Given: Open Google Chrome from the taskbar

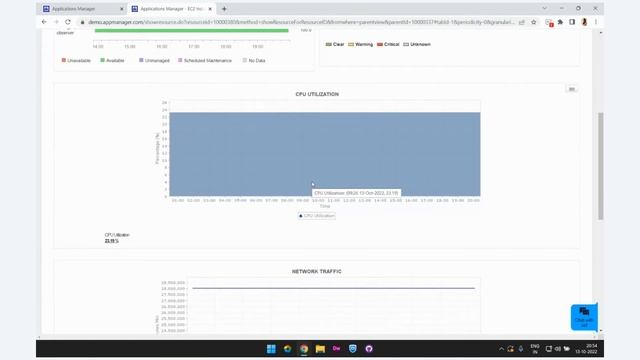Looking at the screenshot, I should tap(304, 349).
